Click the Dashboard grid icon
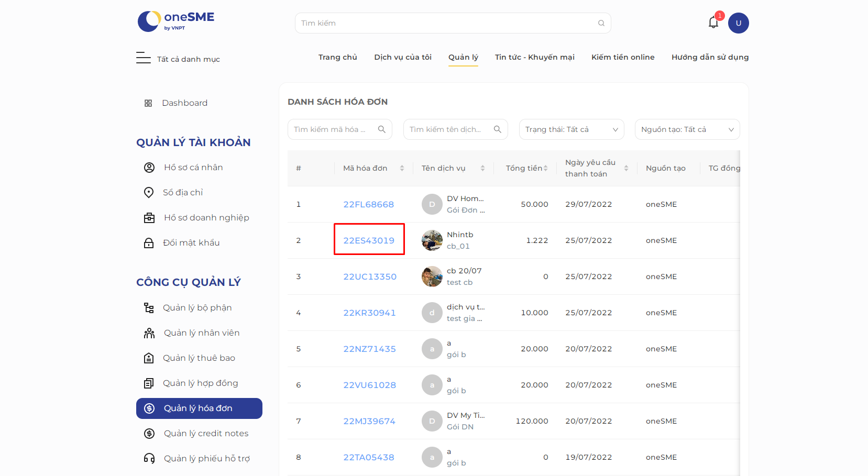This screenshot has height=476, width=868. click(148, 103)
